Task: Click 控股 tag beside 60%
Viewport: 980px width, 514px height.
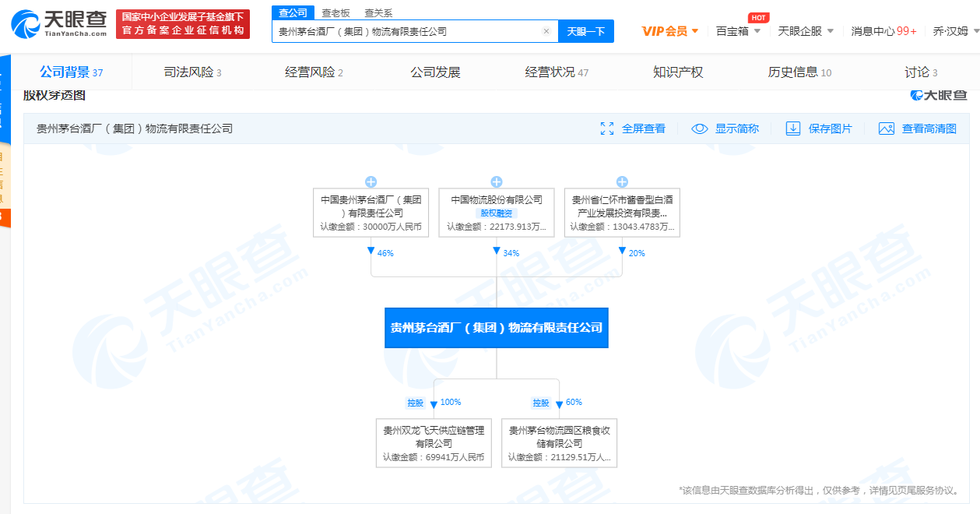Action: coord(541,403)
